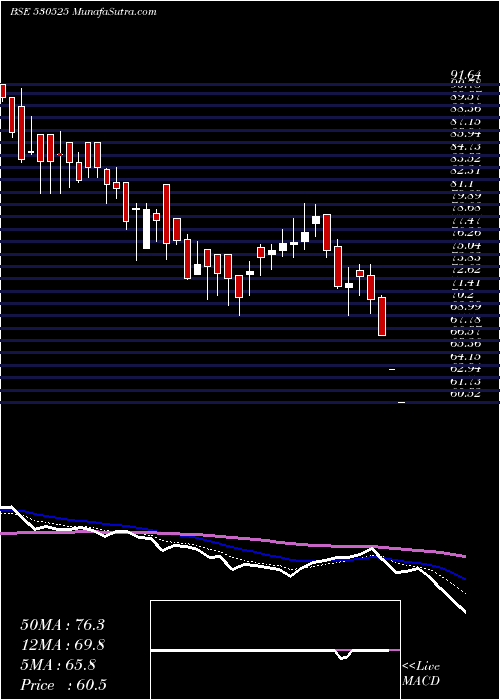Viewport: 500px width, 700px height.
Task: Click the 5MA : 65.8 readout
Action: coord(58,665)
